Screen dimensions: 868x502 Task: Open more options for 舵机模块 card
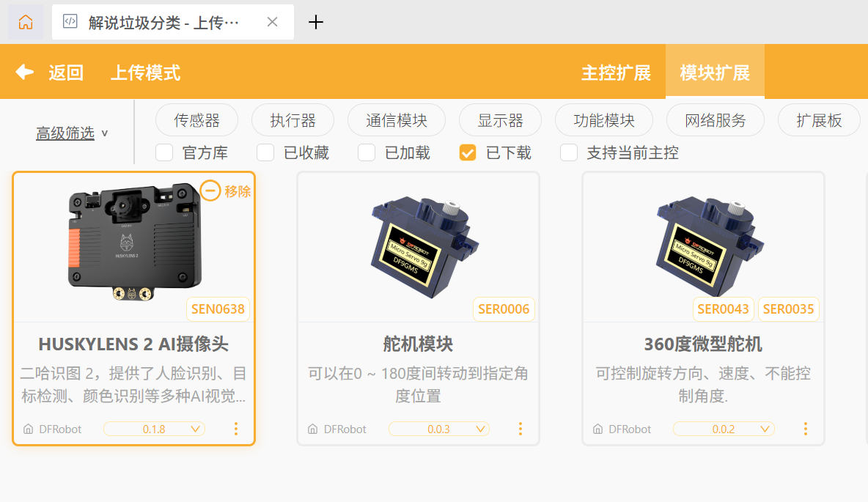point(521,429)
